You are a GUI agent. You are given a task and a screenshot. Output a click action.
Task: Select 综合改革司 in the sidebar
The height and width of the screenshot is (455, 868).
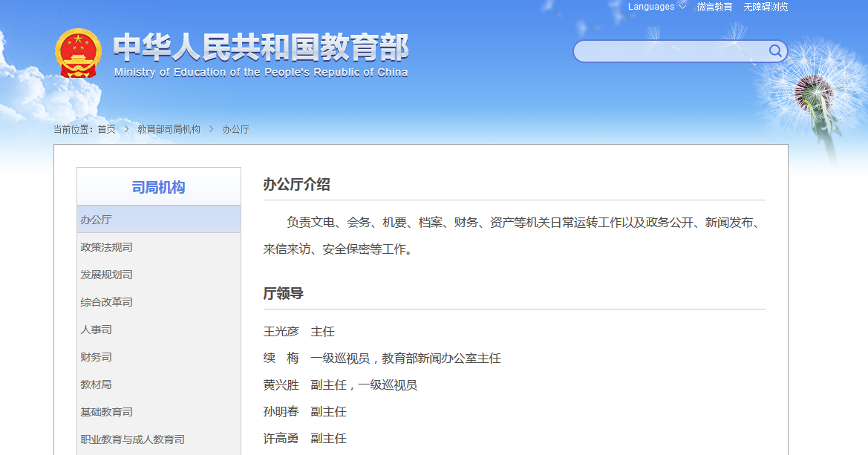pos(159,302)
